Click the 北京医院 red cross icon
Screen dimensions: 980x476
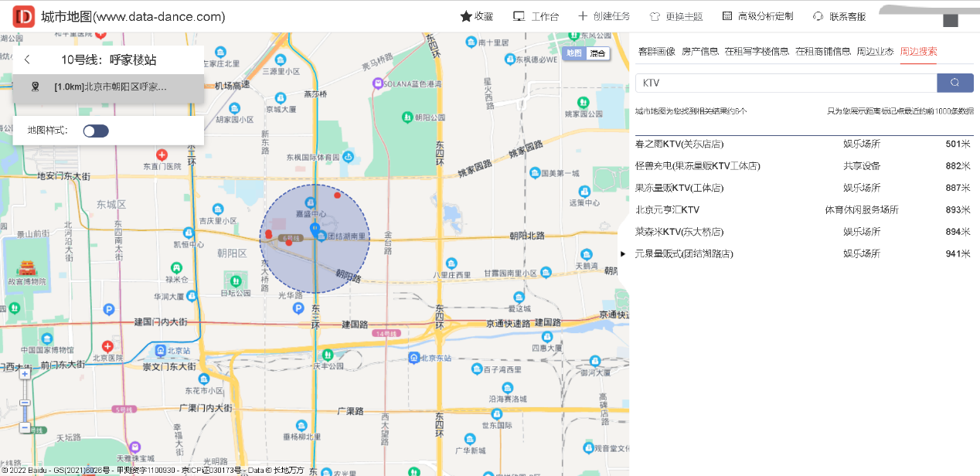click(107, 347)
